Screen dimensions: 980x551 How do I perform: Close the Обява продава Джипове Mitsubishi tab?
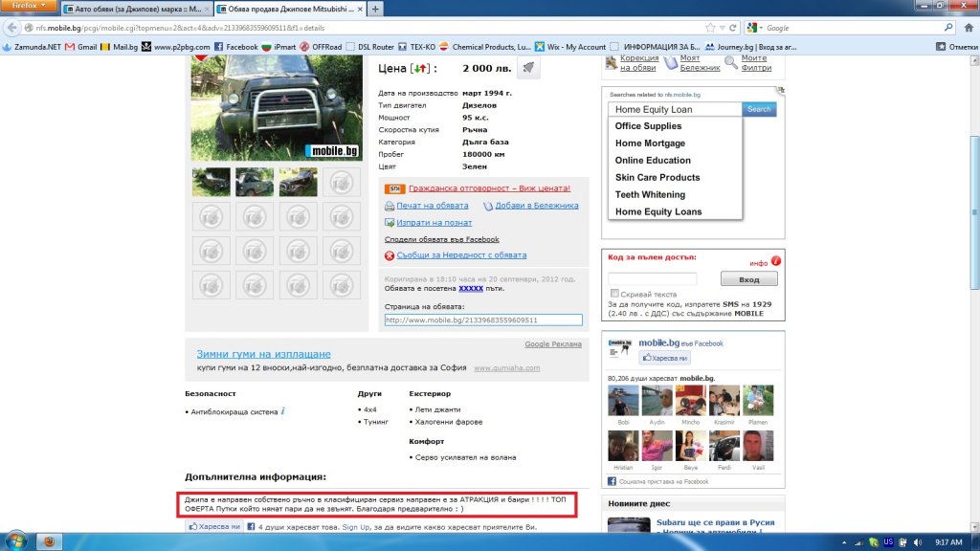[360, 10]
